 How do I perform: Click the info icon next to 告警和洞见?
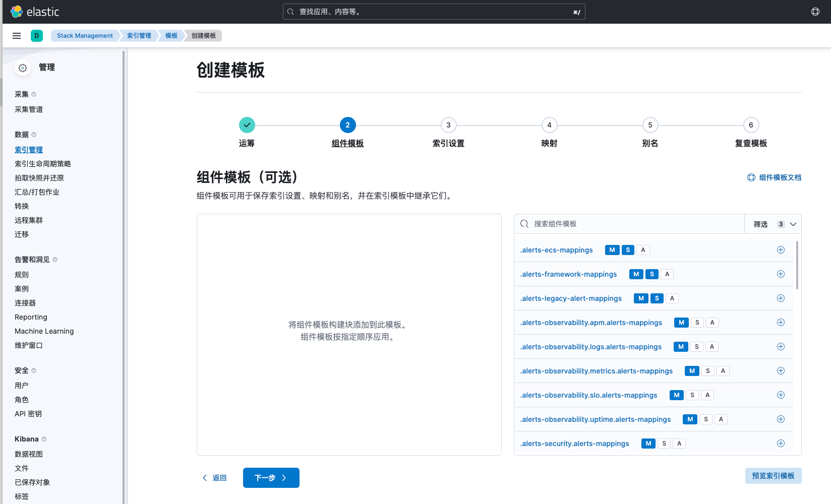pyautogui.click(x=55, y=260)
